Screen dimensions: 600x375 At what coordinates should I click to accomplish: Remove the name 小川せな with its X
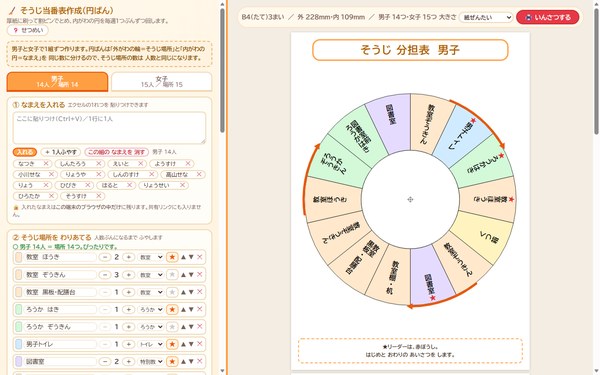coord(51,174)
